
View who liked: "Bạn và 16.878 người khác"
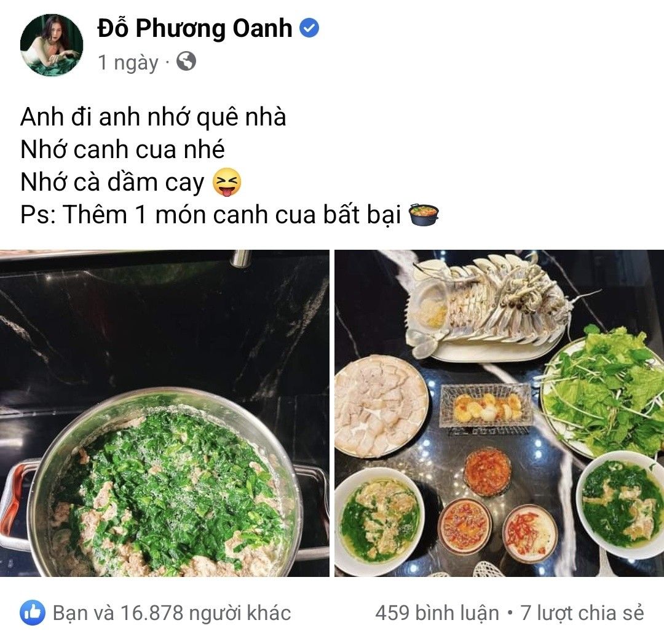click(x=172, y=613)
